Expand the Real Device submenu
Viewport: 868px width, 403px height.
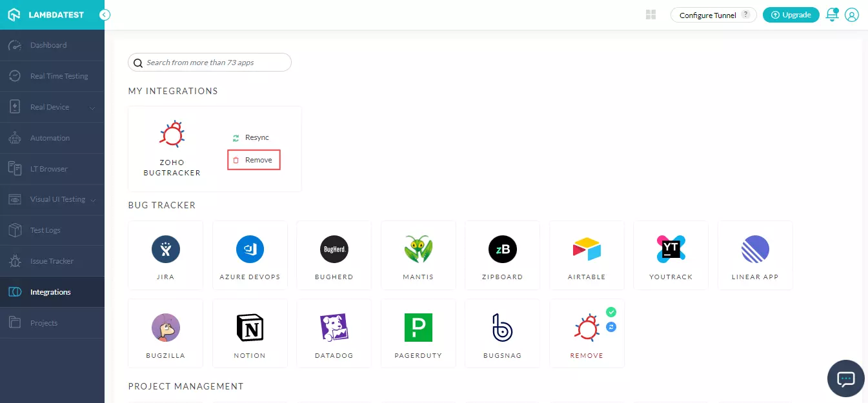(x=92, y=108)
